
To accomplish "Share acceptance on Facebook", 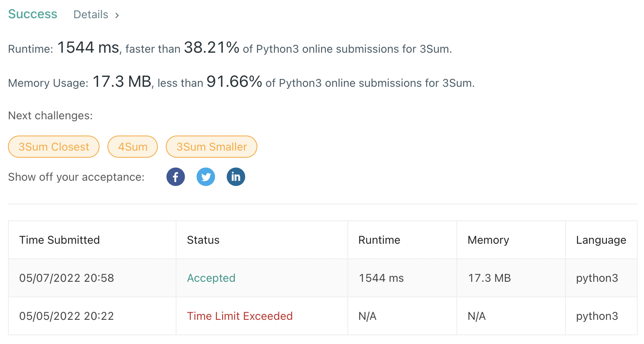I will [176, 177].
